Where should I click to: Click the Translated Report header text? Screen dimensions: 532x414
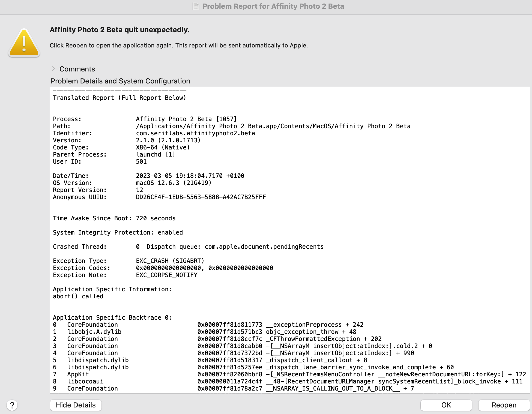(x=119, y=98)
